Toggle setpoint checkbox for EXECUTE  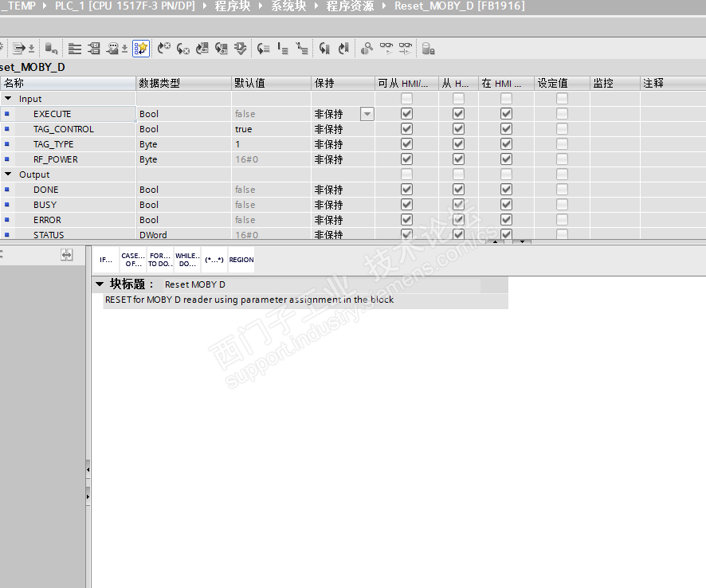pos(562,113)
